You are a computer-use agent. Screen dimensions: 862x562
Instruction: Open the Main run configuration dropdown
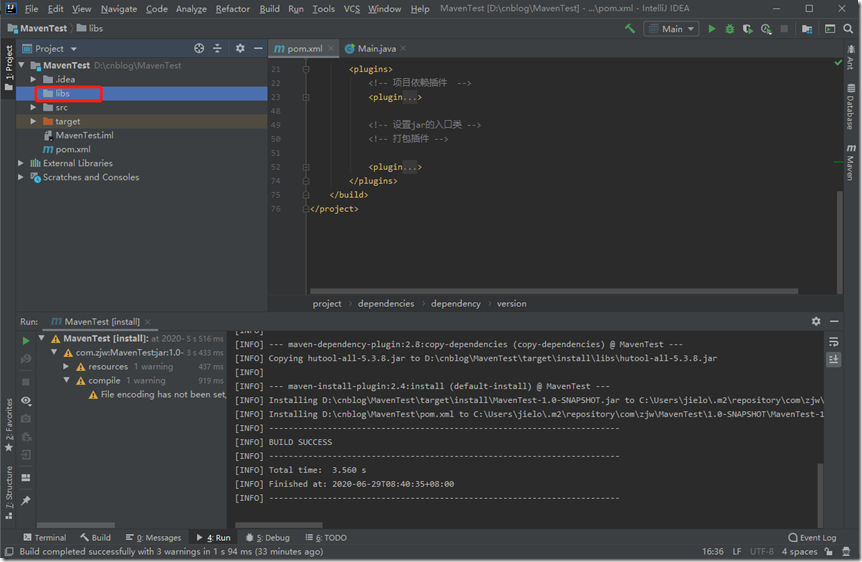(x=671, y=29)
